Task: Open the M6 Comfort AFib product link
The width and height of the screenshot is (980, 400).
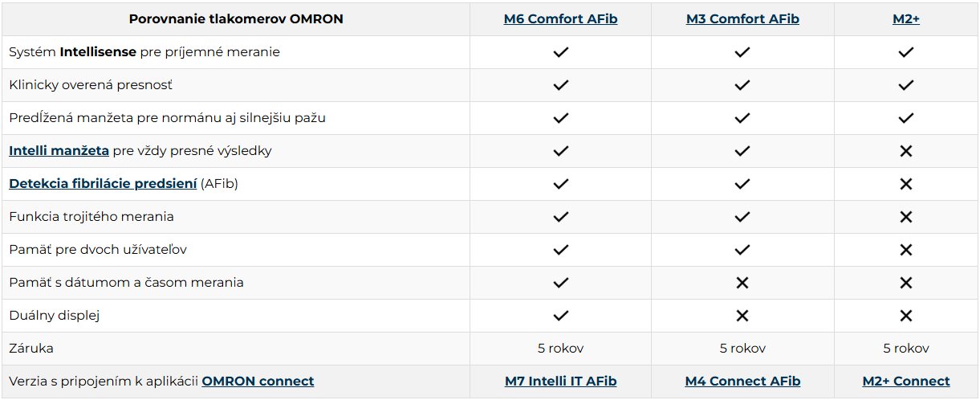Action: (x=560, y=19)
